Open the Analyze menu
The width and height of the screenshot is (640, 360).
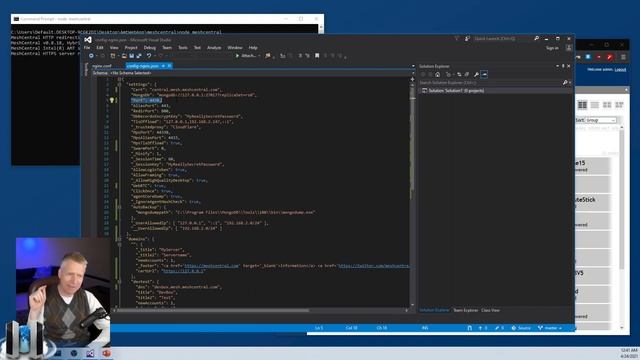pyautogui.click(x=214, y=48)
